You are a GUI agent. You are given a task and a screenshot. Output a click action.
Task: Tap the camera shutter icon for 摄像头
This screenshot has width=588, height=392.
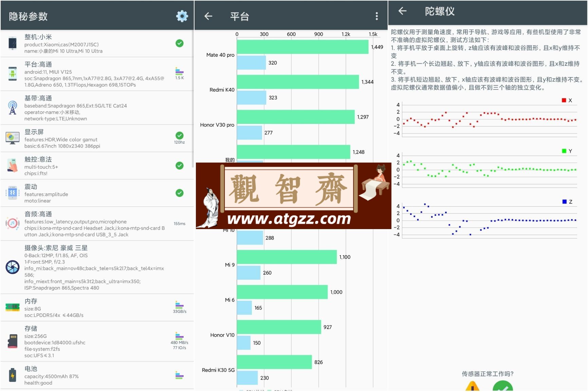(13, 267)
